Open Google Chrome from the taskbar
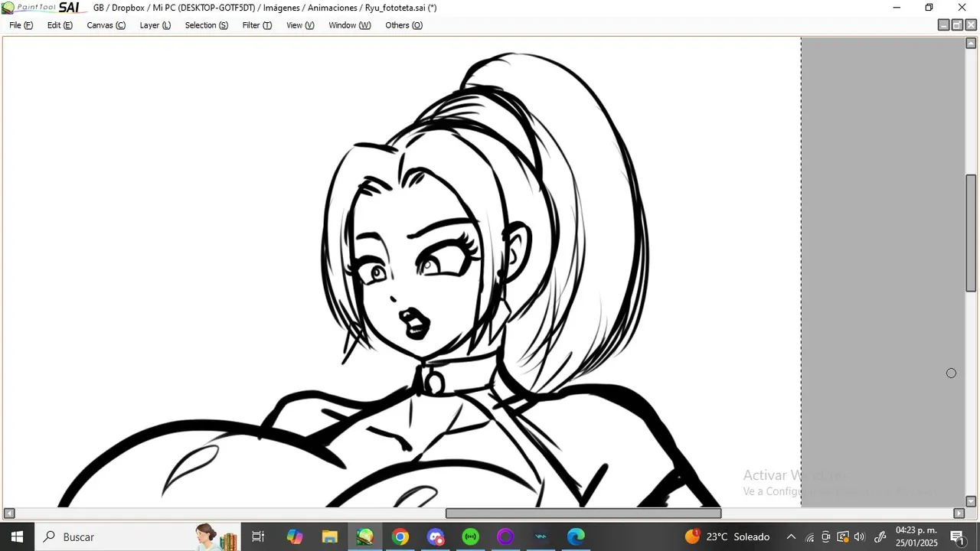980x551 pixels. coord(400,537)
